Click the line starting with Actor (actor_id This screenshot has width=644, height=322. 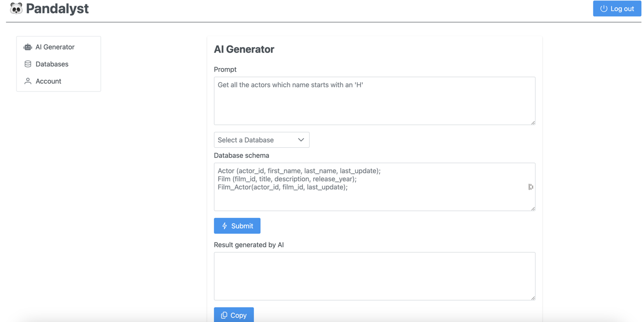pos(299,170)
